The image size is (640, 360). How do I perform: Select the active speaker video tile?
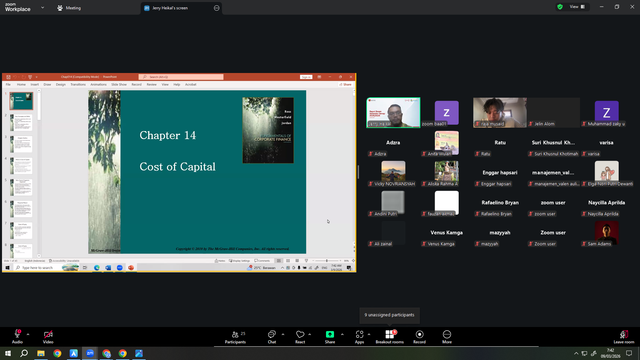(393, 113)
